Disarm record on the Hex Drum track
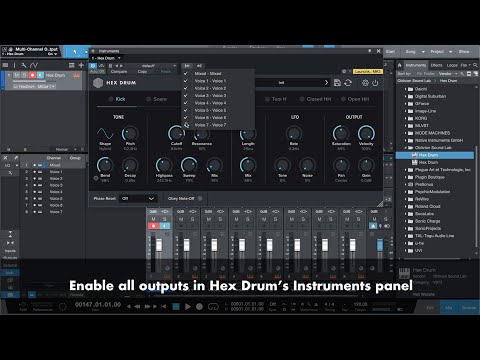Viewport: 480px width, 360px height. tap(32, 75)
